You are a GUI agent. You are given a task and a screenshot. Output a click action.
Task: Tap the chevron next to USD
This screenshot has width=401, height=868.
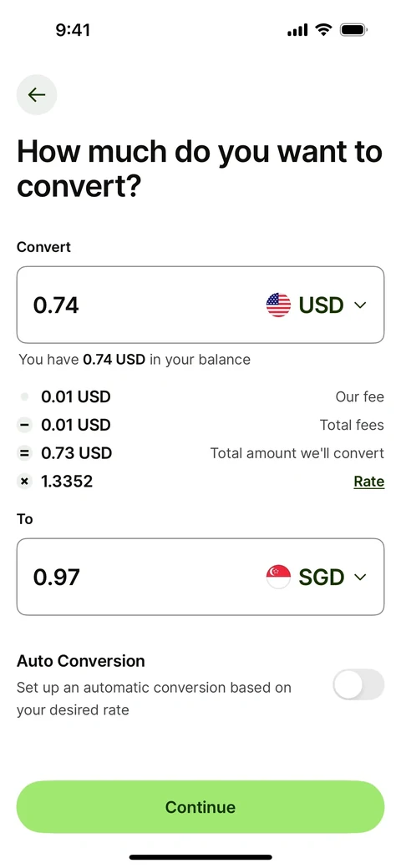360,305
